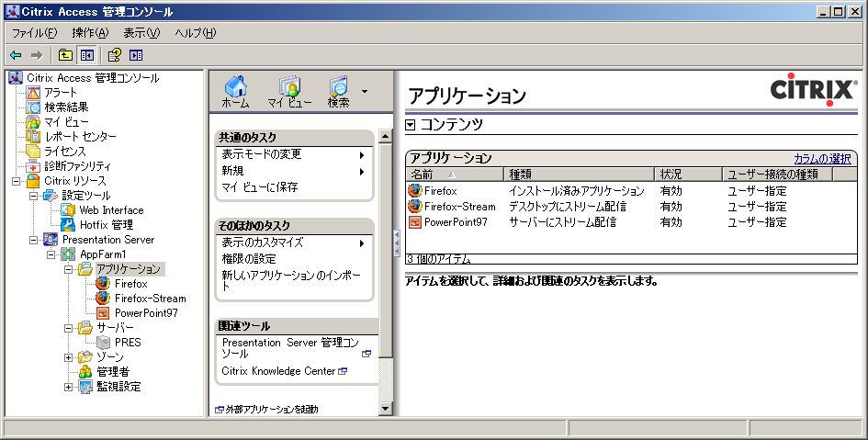868x440 pixels.
Task: Open the 表示モードの変更 submenu
Action: pyautogui.click(x=362, y=155)
